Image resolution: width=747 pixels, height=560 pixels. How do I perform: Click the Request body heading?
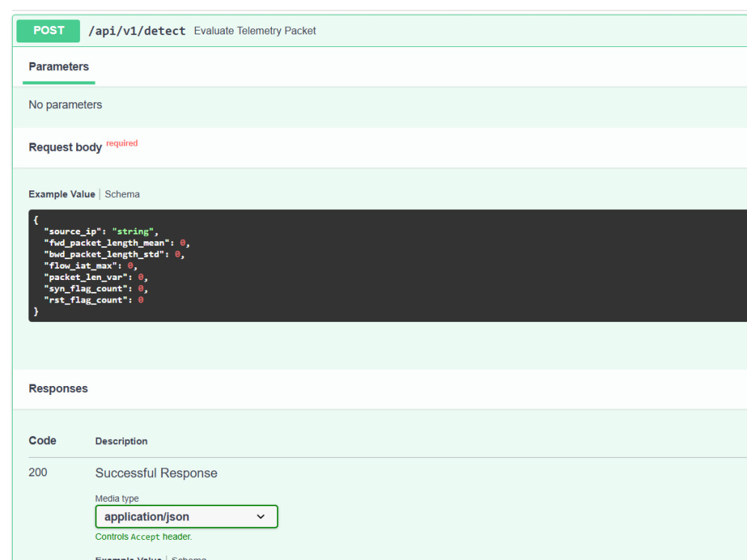pyautogui.click(x=65, y=147)
